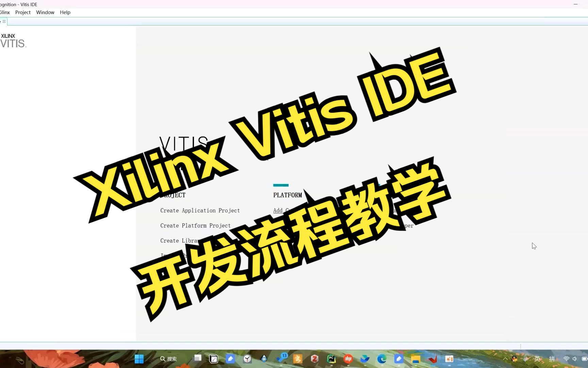Open PyCharm from the taskbar
The height and width of the screenshot is (368, 588).
pos(331,359)
